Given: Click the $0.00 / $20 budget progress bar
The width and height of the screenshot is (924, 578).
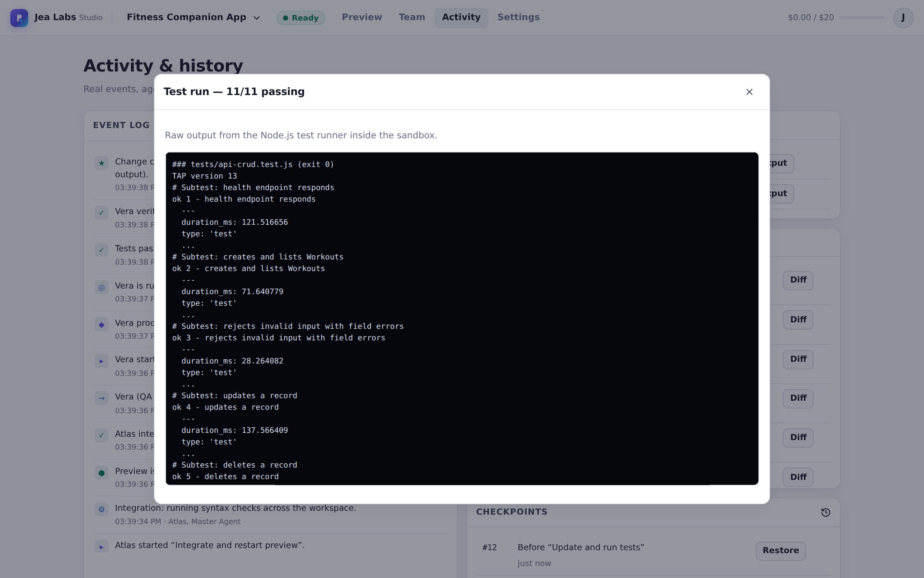Looking at the screenshot, I should (862, 18).
